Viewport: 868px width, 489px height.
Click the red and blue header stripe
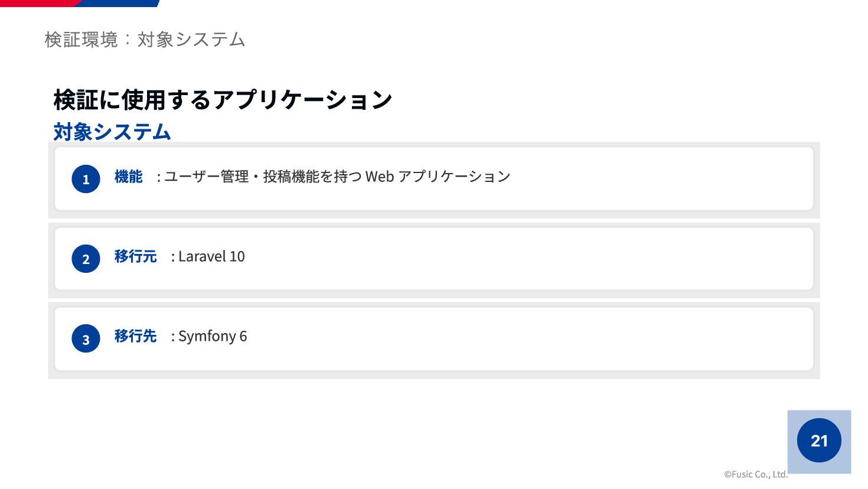pyautogui.click(x=80, y=4)
